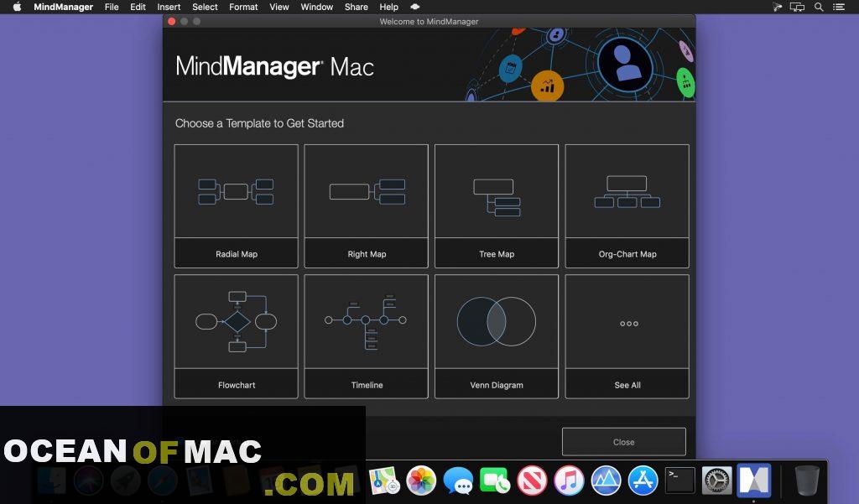Open the Share menu

(x=356, y=7)
